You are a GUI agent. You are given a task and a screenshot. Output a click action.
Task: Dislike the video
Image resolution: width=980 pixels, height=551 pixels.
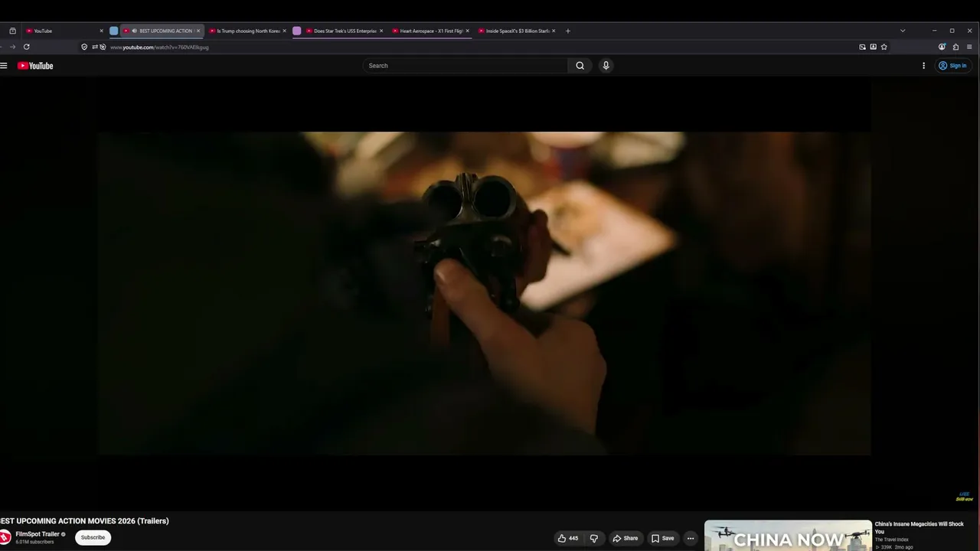(593, 538)
